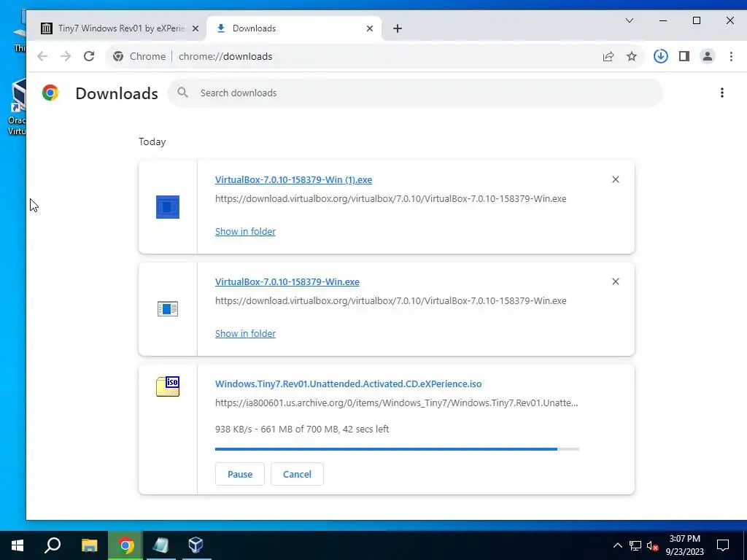Pause the ISO download
This screenshot has height=560, width=747.
[239, 474]
